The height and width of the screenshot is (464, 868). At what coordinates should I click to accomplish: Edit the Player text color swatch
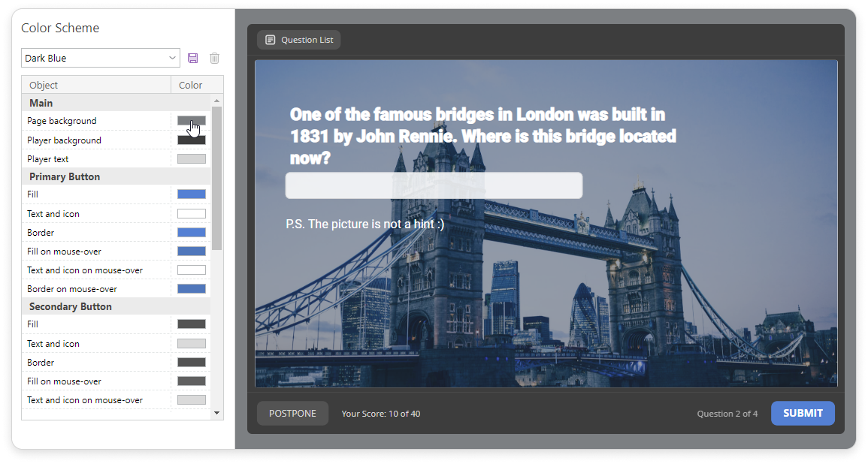(191, 159)
